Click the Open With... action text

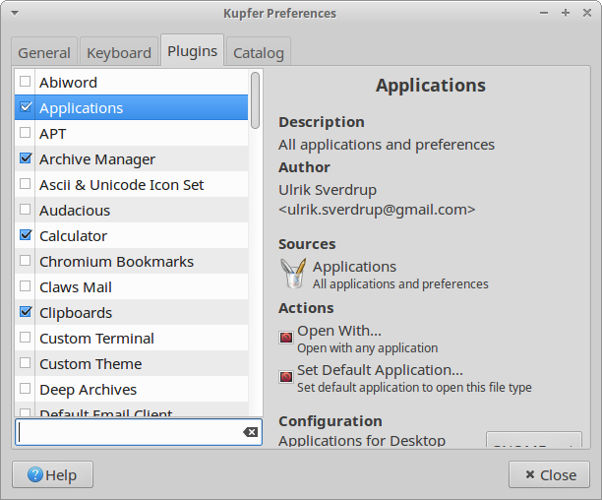click(x=339, y=331)
